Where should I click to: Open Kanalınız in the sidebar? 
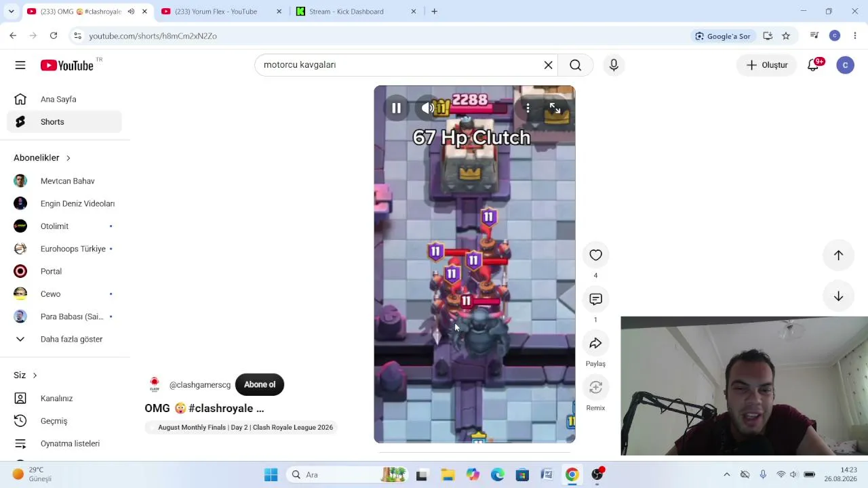coord(65,399)
